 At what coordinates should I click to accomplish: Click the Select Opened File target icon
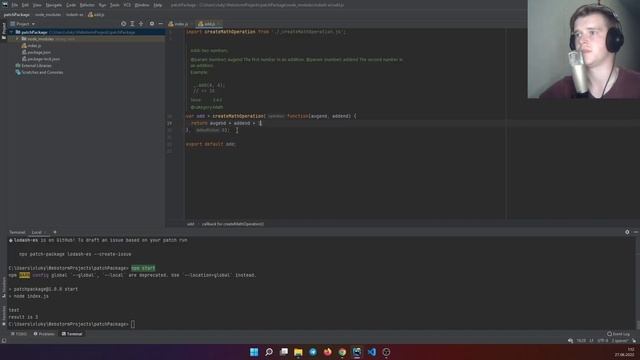point(123,24)
